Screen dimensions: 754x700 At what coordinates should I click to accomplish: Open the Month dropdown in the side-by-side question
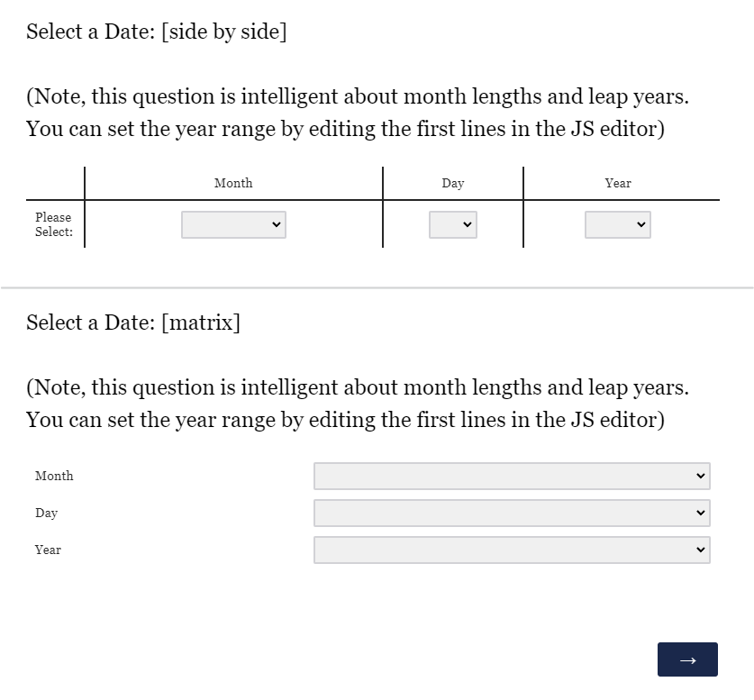click(x=233, y=224)
